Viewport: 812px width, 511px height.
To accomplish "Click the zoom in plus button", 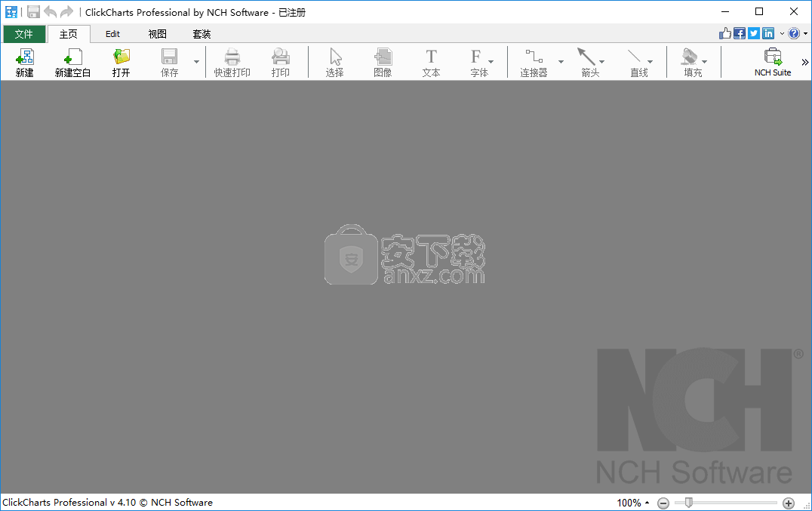I will [788, 503].
